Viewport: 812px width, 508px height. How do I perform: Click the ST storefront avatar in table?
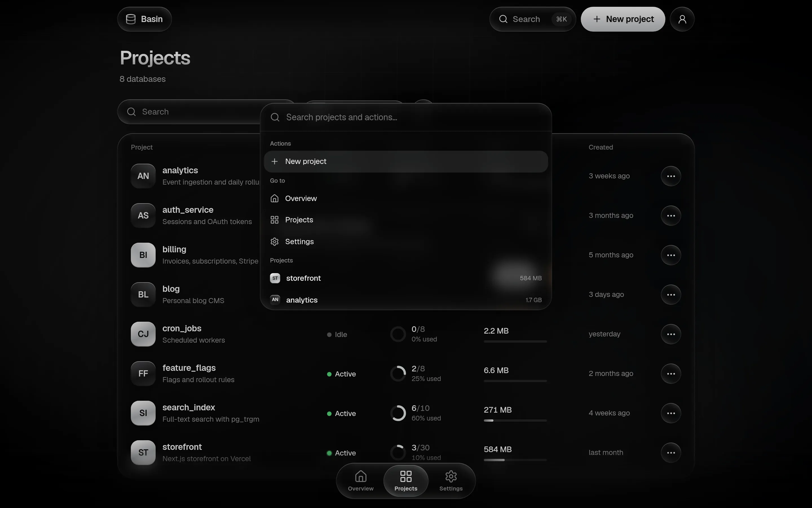(x=143, y=453)
